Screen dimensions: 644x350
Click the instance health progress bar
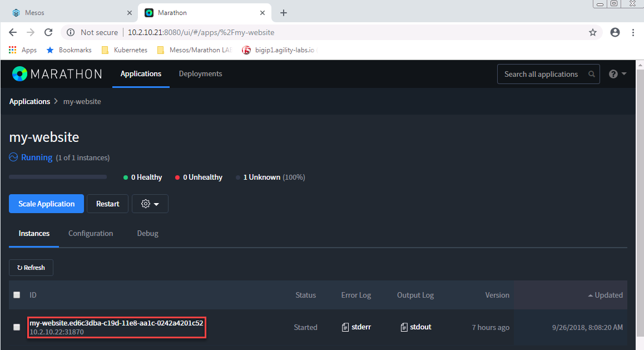pos(58,177)
